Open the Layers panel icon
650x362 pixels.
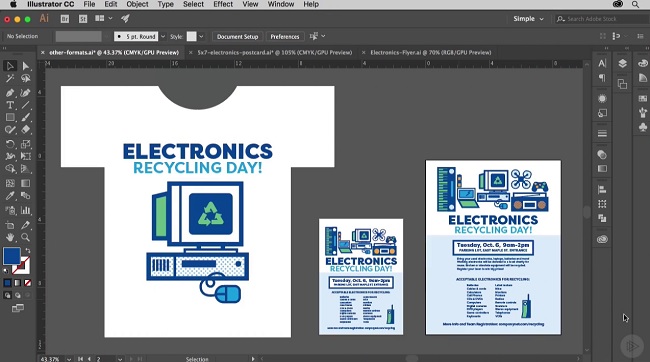click(622, 63)
